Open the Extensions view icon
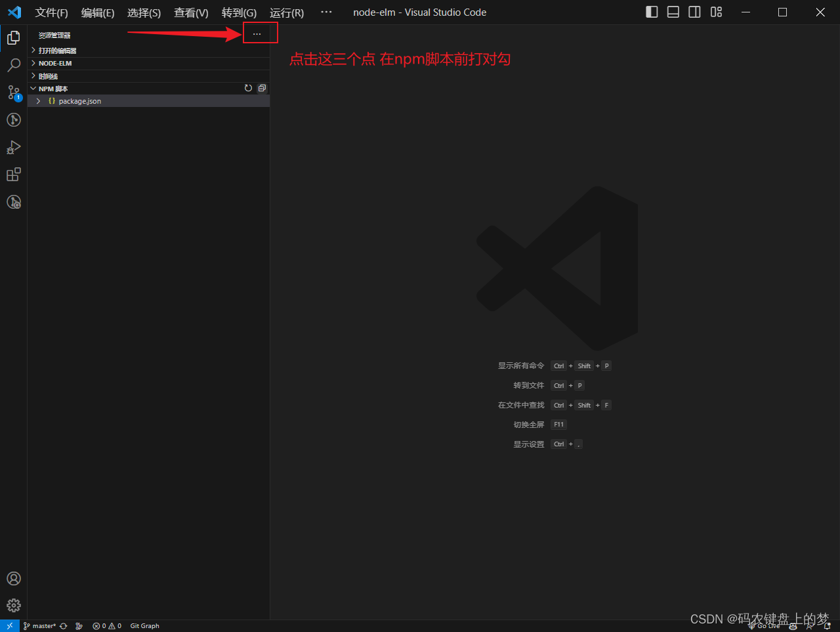840x632 pixels. coord(14,175)
